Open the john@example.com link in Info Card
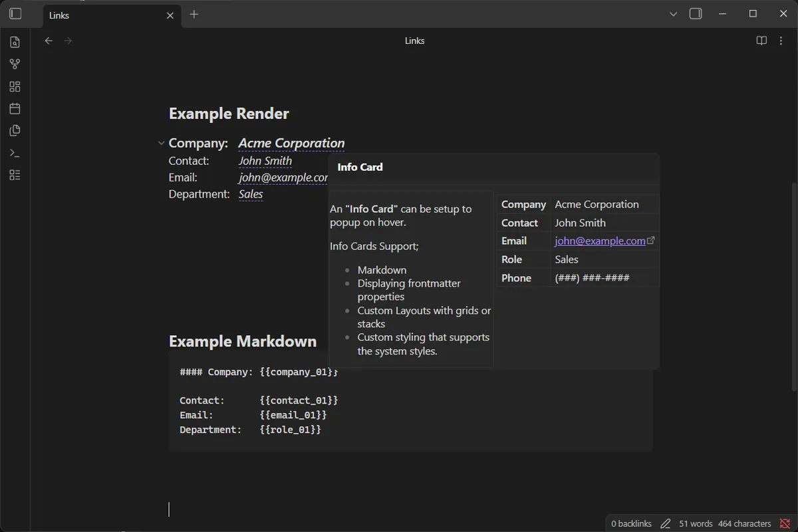This screenshot has width=798, height=532. click(x=600, y=241)
